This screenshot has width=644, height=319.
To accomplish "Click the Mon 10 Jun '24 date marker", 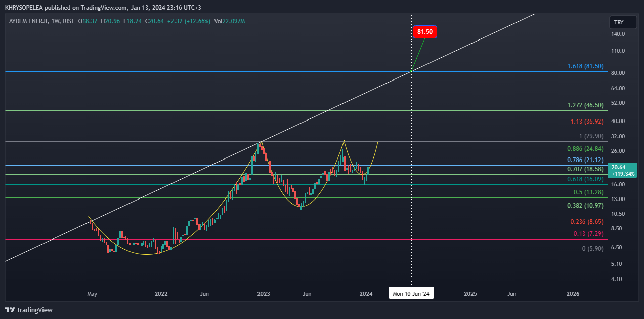I will click(411, 294).
